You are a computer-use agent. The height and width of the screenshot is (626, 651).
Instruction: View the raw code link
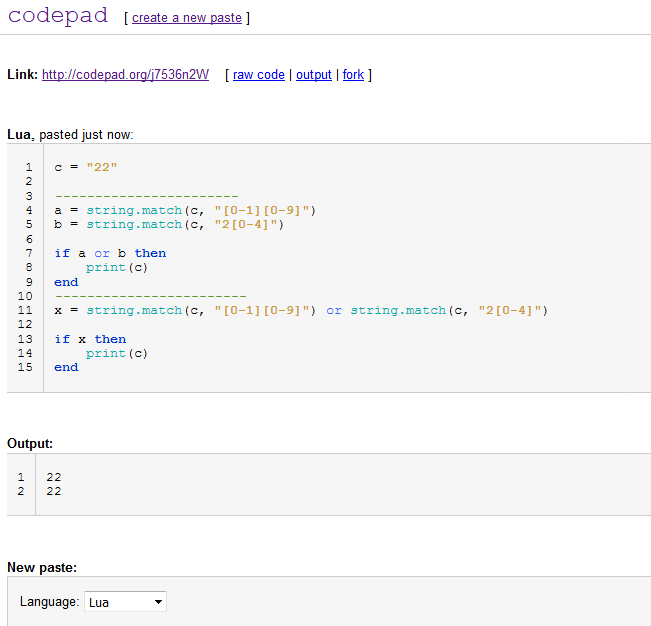(259, 75)
